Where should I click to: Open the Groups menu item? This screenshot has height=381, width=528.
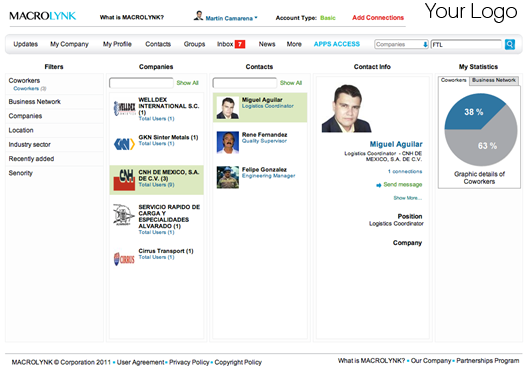point(194,44)
